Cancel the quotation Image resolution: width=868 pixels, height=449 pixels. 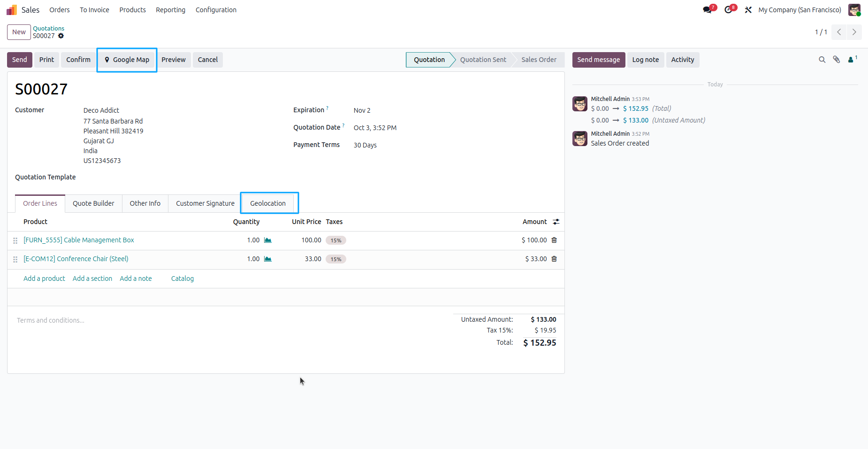point(208,60)
